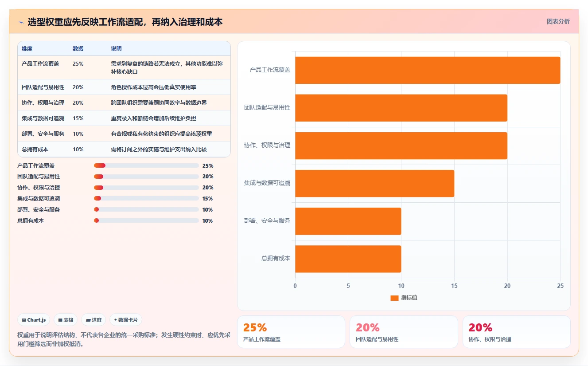Click 总拥有成本 in the table's 维度 column
The height and width of the screenshot is (366, 588).
pyautogui.click(x=35, y=150)
